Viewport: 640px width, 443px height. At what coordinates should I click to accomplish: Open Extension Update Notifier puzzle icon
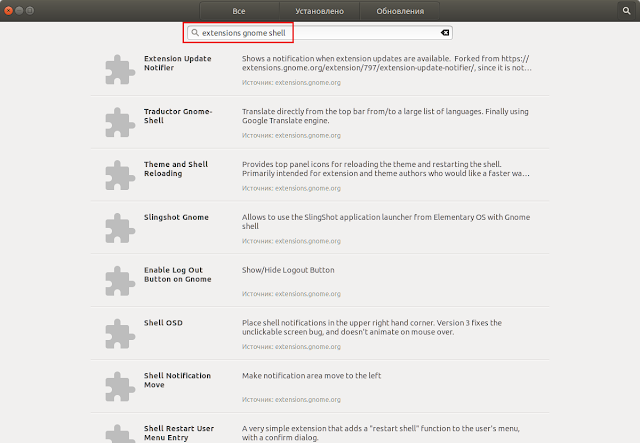(x=120, y=69)
